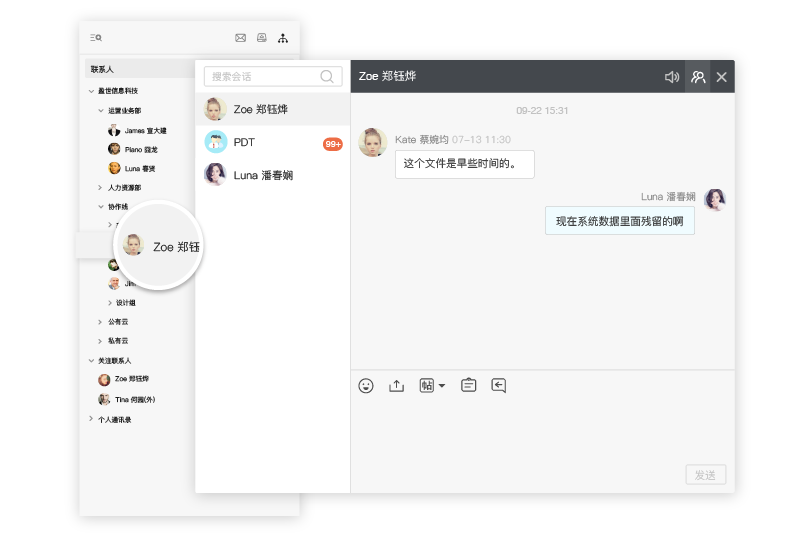The width and height of the screenshot is (800, 550).
Task: Click Piano avatar in contacts tree
Action: pyautogui.click(x=114, y=149)
